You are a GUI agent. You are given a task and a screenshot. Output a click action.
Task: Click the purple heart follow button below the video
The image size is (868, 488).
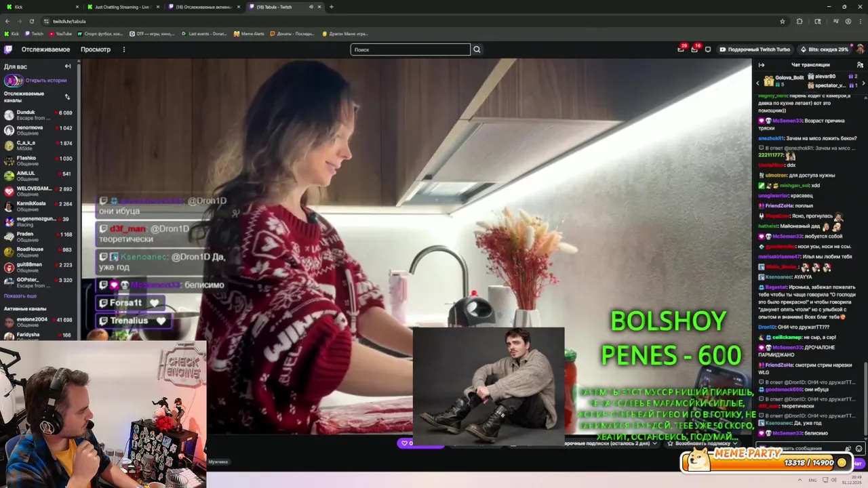click(x=420, y=443)
